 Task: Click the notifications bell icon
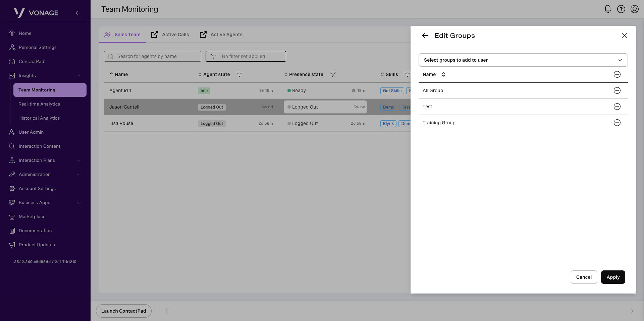pos(607,9)
